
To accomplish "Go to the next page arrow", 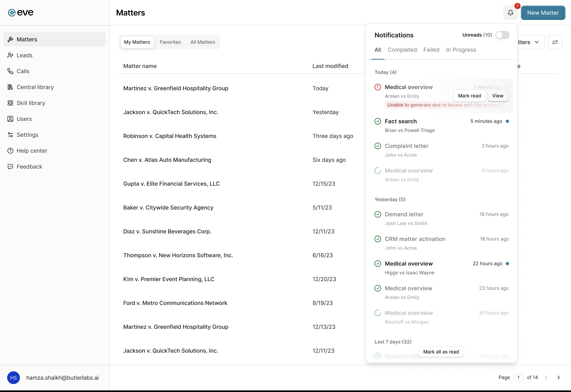I will coord(558,377).
